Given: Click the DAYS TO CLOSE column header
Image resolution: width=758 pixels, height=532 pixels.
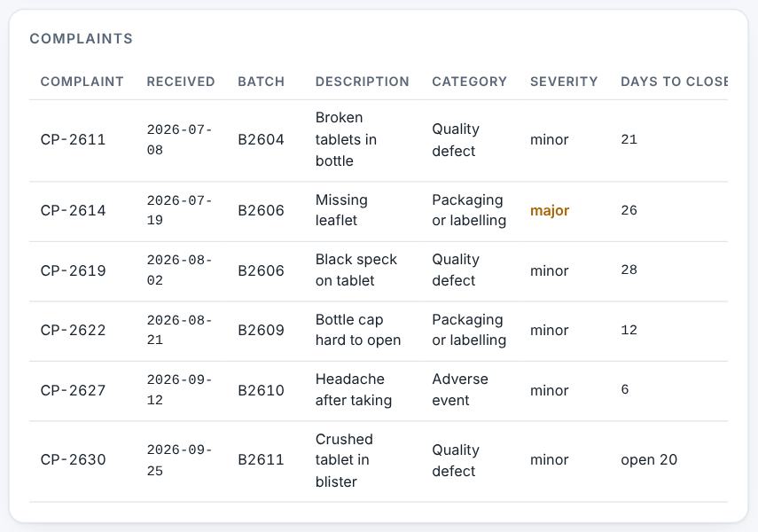Looking at the screenshot, I should click(675, 82).
